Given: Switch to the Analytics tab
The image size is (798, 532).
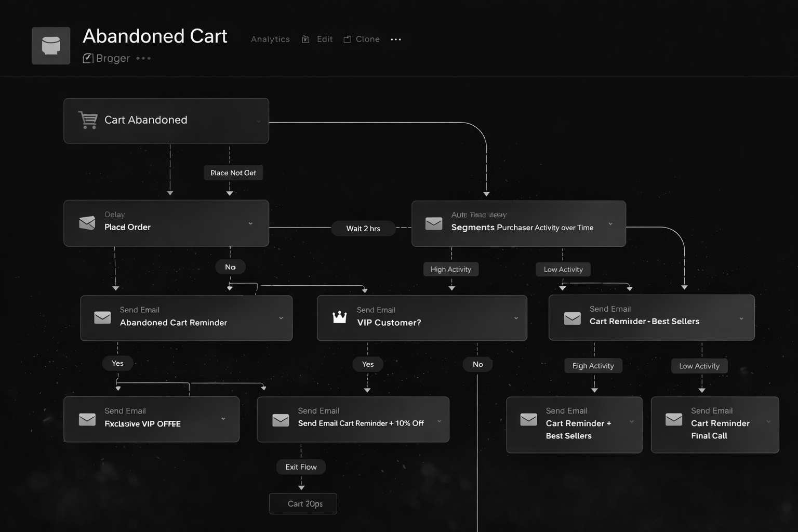Looking at the screenshot, I should pos(270,39).
